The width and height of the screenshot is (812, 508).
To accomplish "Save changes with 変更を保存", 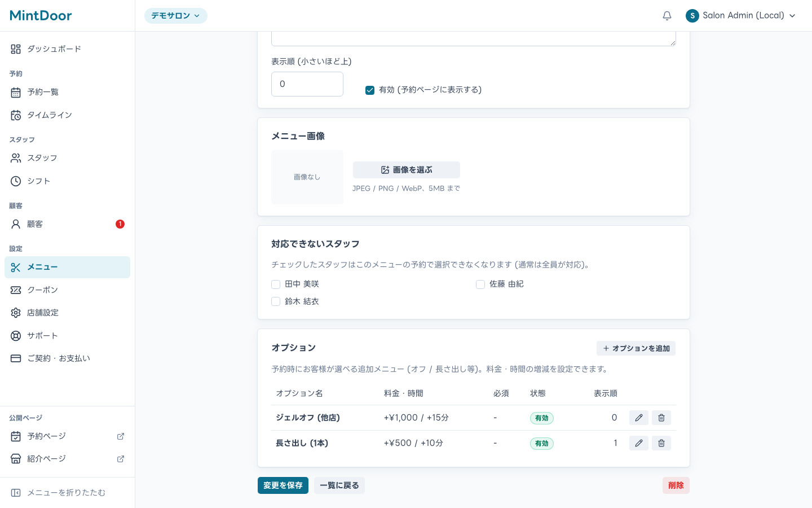I will (283, 485).
